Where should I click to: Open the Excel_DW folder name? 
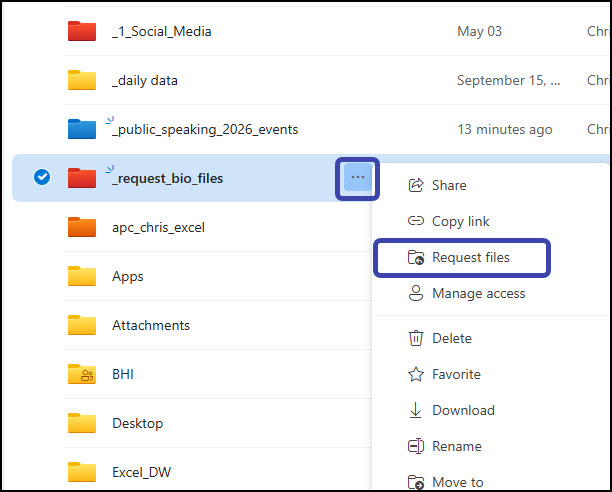click(142, 472)
